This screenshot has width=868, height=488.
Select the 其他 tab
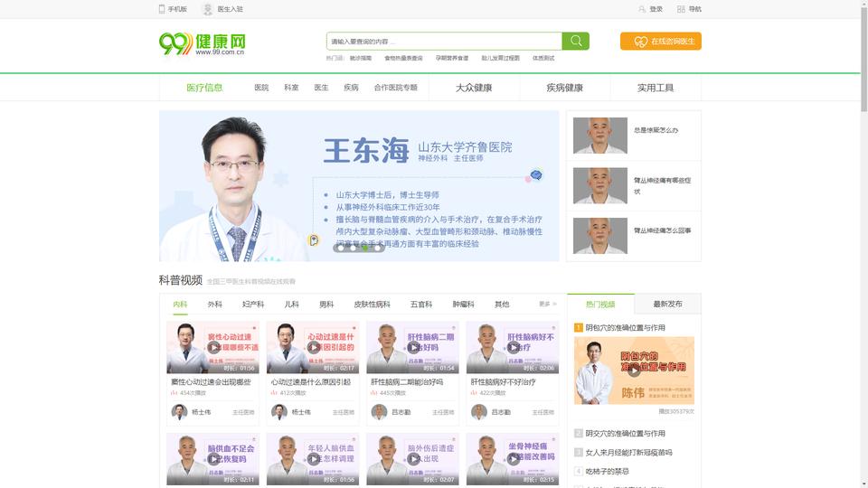click(502, 305)
